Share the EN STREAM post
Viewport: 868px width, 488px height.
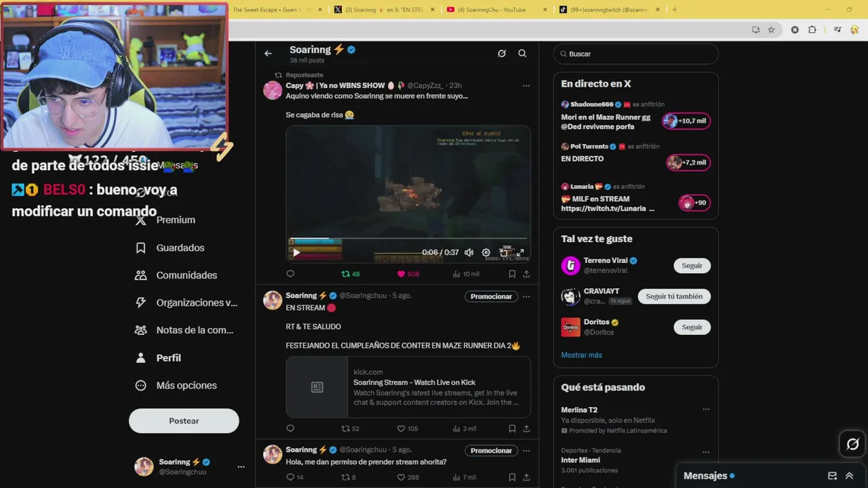526,428
